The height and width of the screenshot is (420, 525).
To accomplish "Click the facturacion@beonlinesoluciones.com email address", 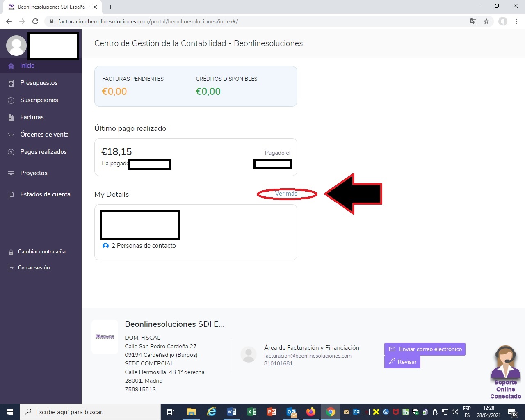I will (x=308, y=356).
